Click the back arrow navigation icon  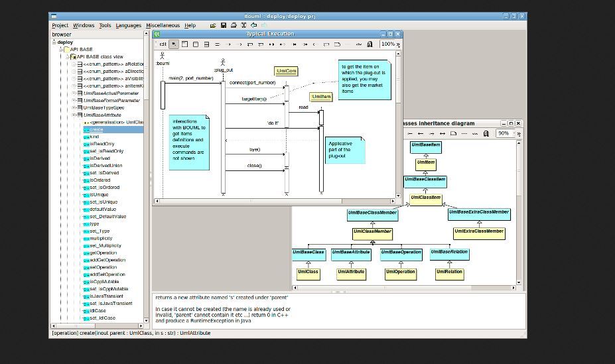(x=254, y=25)
